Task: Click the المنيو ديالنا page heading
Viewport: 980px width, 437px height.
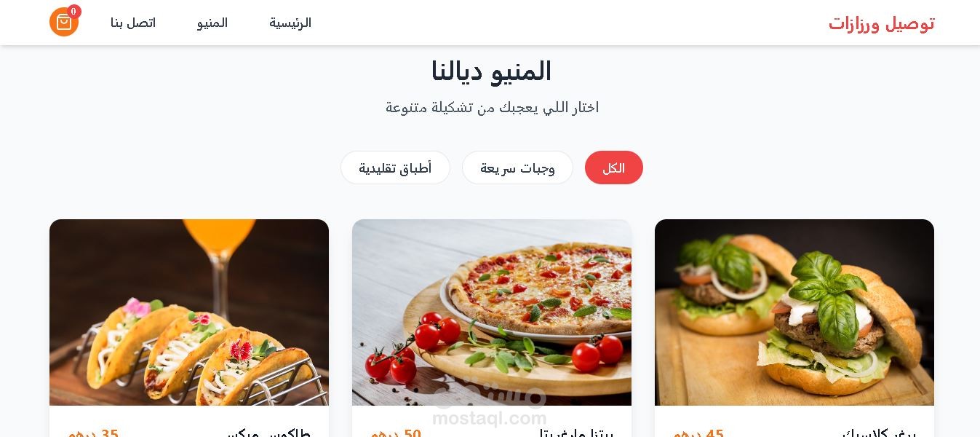Action: 491,71
